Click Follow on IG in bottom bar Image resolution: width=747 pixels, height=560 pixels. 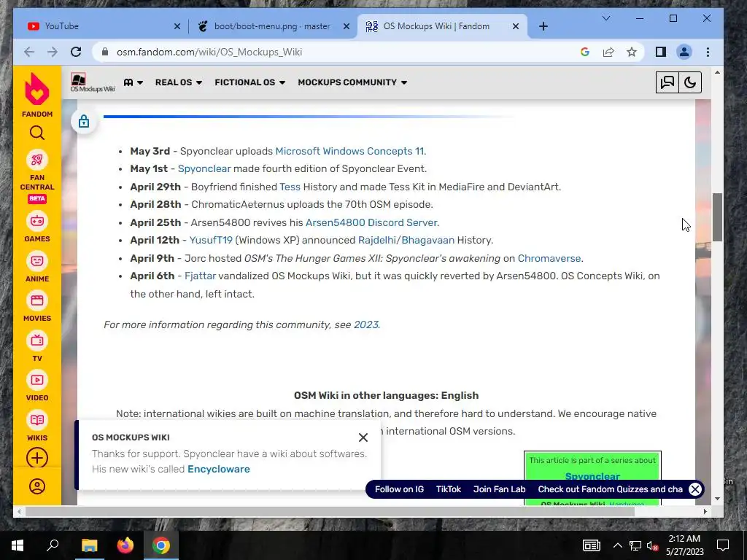[x=399, y=489]
